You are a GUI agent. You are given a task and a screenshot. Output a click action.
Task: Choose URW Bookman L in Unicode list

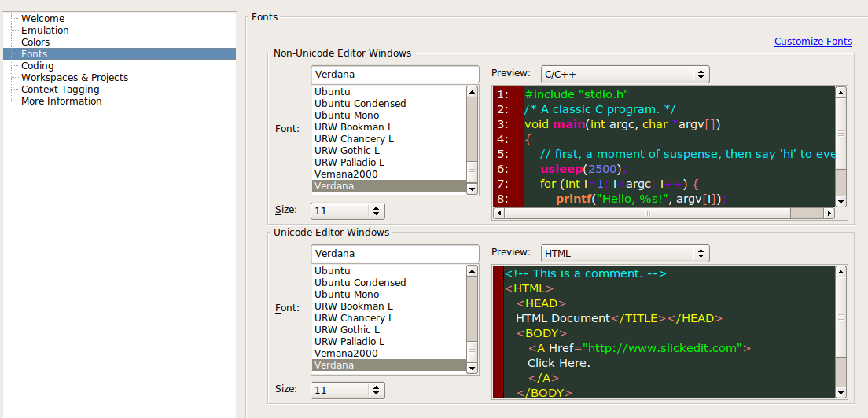click(389, 306)
